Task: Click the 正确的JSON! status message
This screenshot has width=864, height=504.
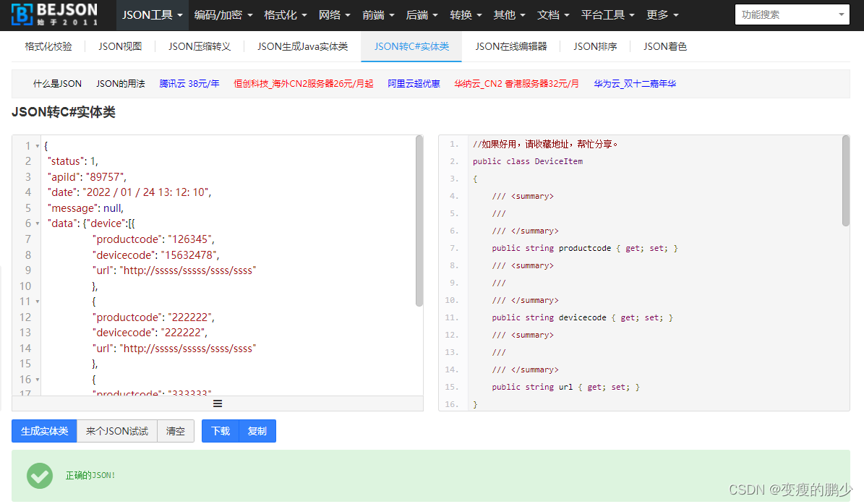Action: point(90,475)
